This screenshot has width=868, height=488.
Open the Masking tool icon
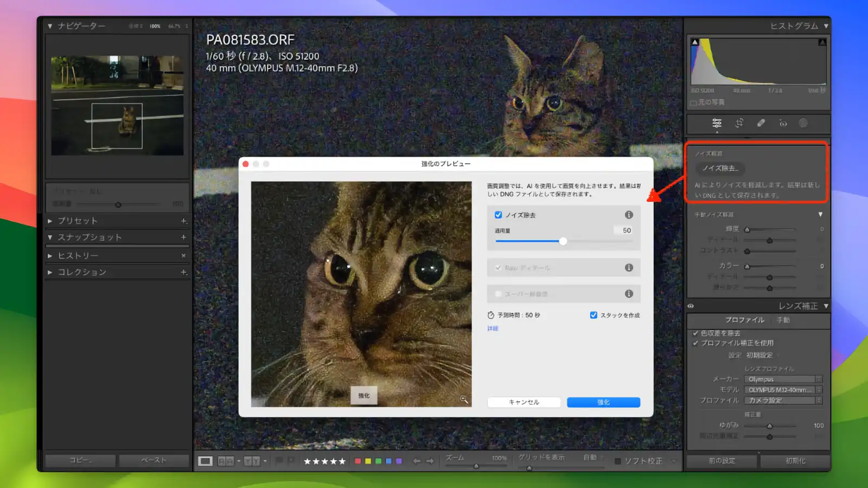coord(804,124)
